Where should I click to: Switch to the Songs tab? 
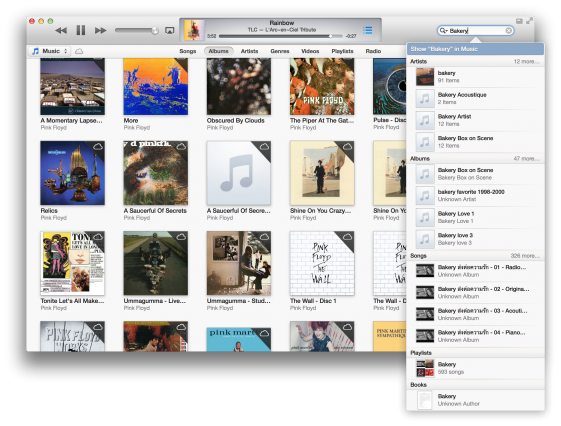(188, 52)
